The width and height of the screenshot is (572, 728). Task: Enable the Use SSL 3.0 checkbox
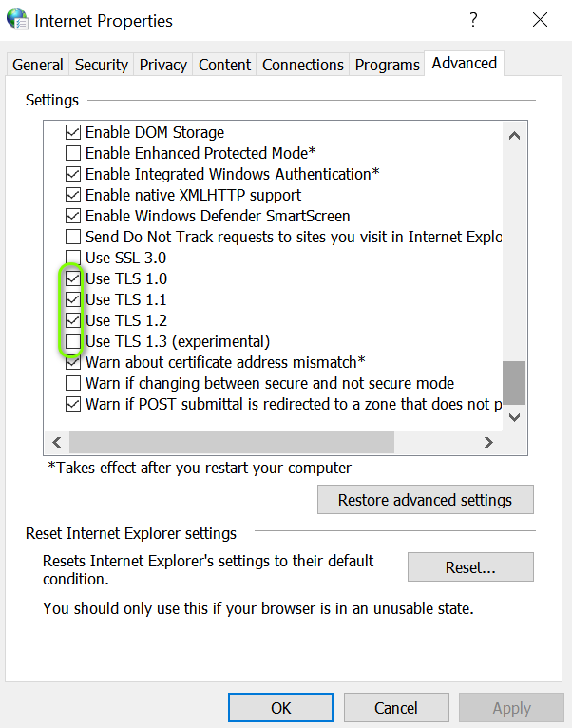point(73,258)
